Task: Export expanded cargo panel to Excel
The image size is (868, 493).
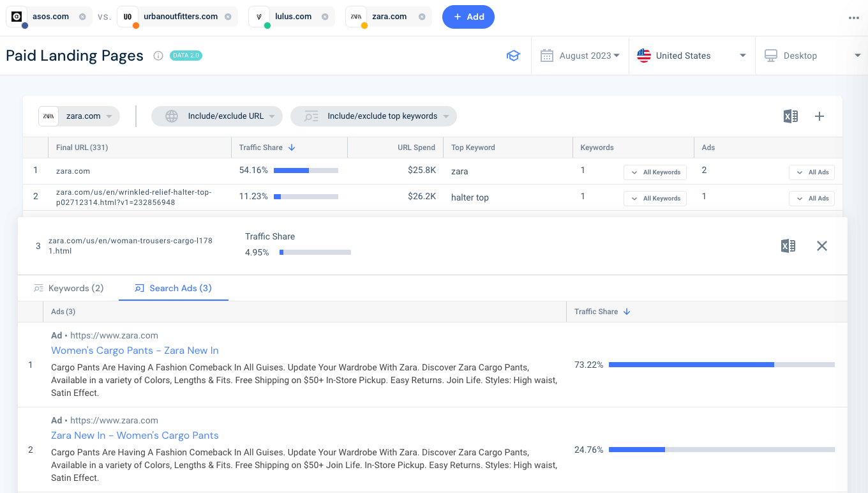Action: pos(788,246)
